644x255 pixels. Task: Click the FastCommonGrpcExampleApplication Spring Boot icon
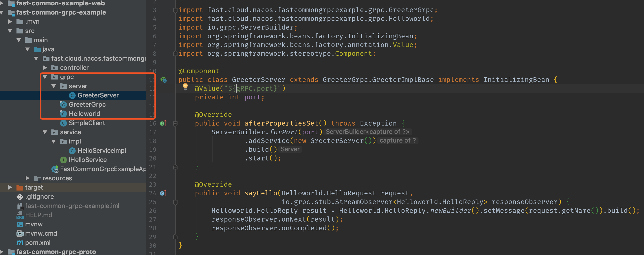(55, 169)
